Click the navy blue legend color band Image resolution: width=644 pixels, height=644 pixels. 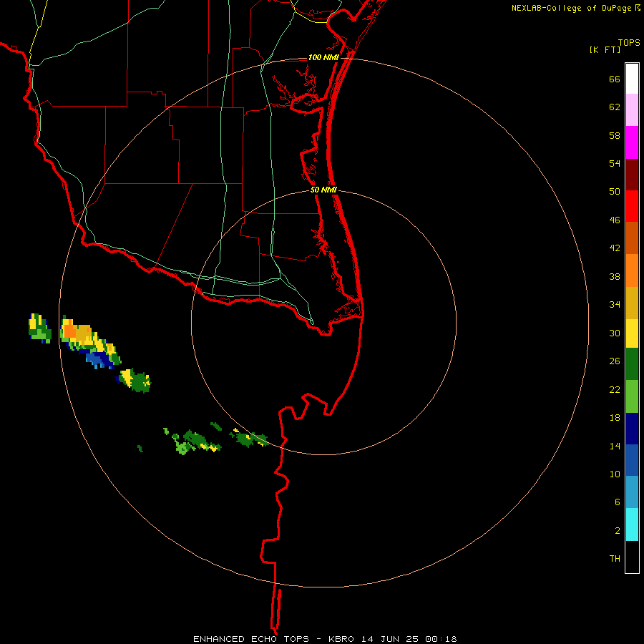click(x=632, y=429)
